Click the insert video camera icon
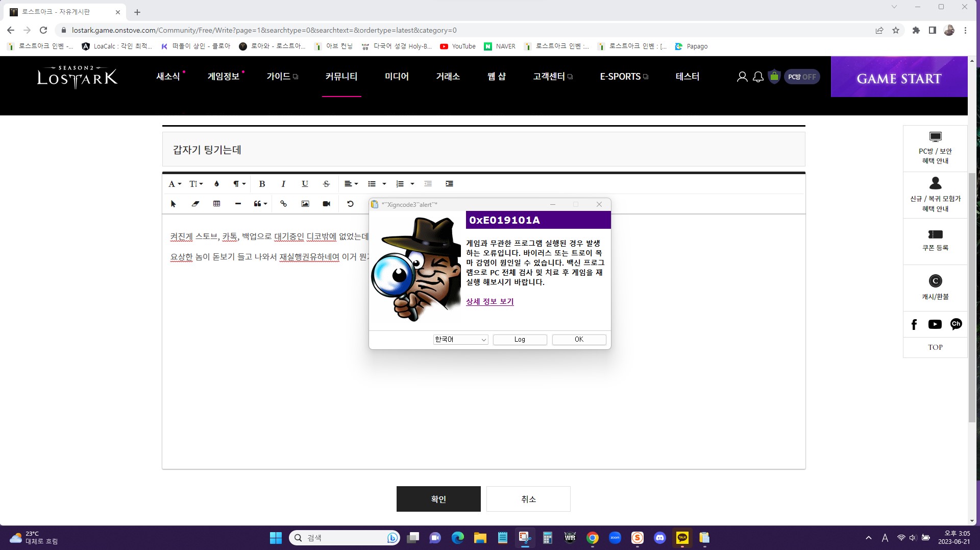The height and width of the screenshot is (550, 980). [x=327, y=204]
